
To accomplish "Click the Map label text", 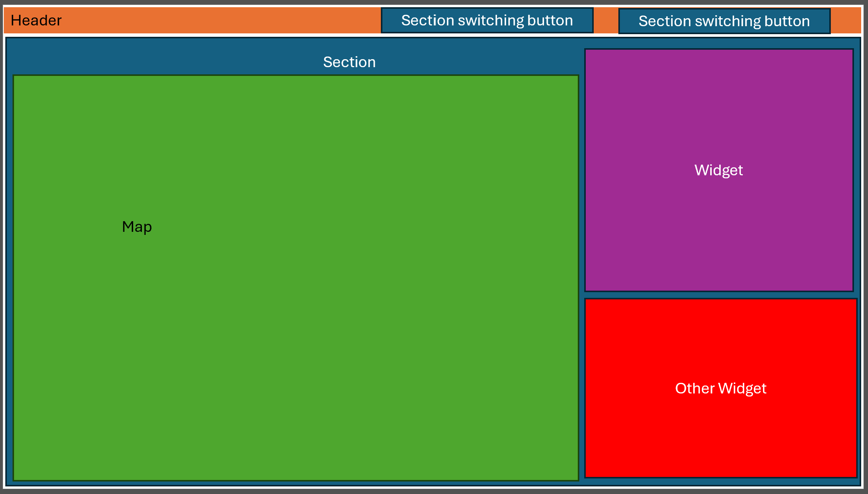I will [137, 227].
